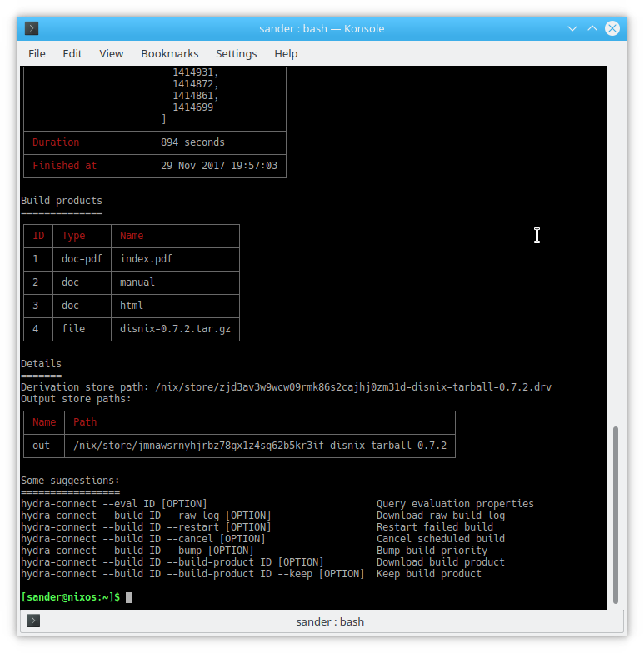This screenshot has width=644, height=653.
Task: Click the 'html' product name
Action: point(132,306)
